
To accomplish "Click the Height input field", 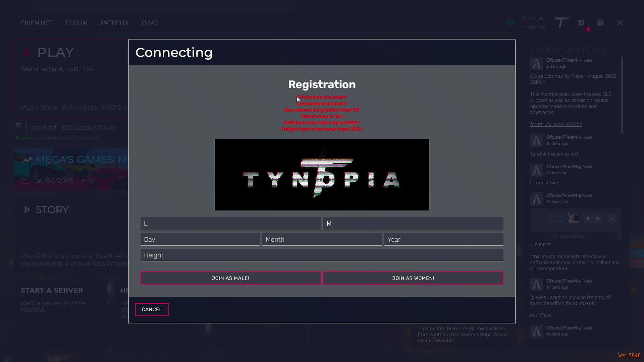I will [322, 255].
